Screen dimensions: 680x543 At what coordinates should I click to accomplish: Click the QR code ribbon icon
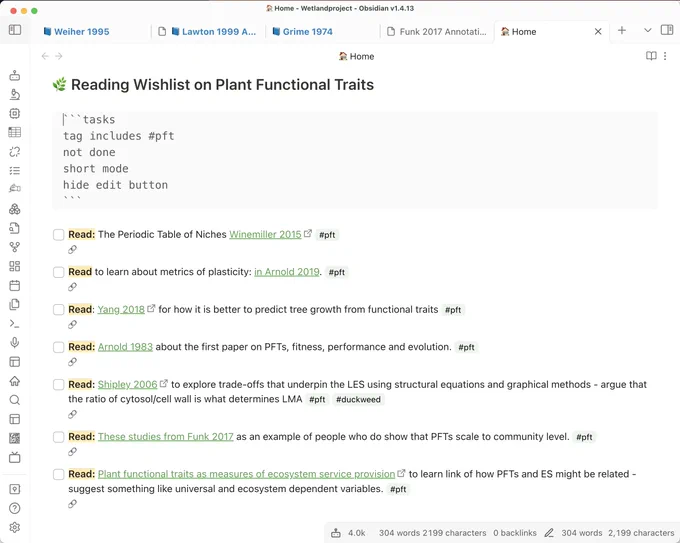(15, 438)
